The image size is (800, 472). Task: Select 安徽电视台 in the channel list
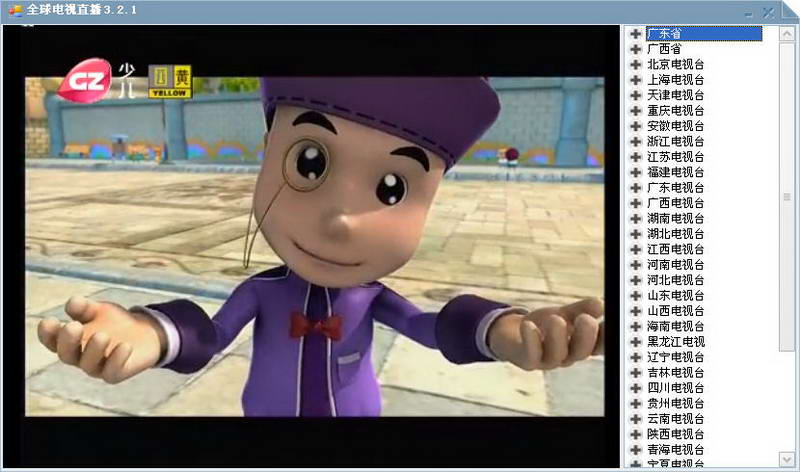(x=675, y=126)
